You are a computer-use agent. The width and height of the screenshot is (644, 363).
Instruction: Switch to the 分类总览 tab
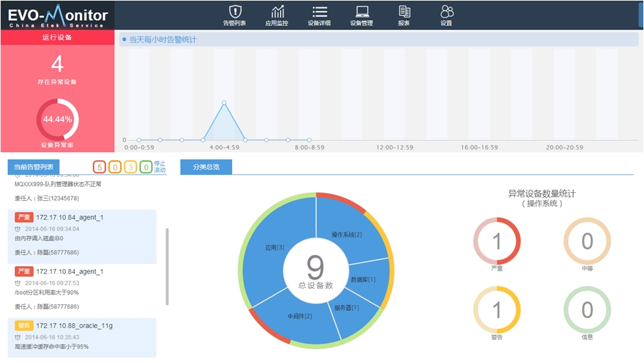click(x=206, y=167)
